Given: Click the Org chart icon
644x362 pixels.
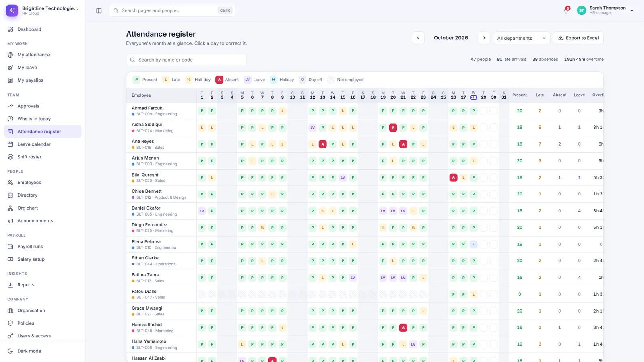Looking at the screenshot, I should pos(10,208).
